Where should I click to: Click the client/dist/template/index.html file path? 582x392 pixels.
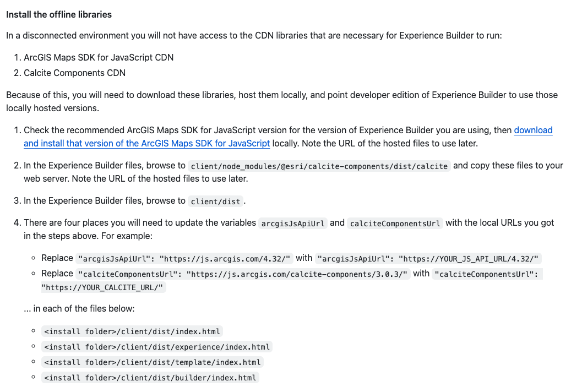tap(152, 362)
